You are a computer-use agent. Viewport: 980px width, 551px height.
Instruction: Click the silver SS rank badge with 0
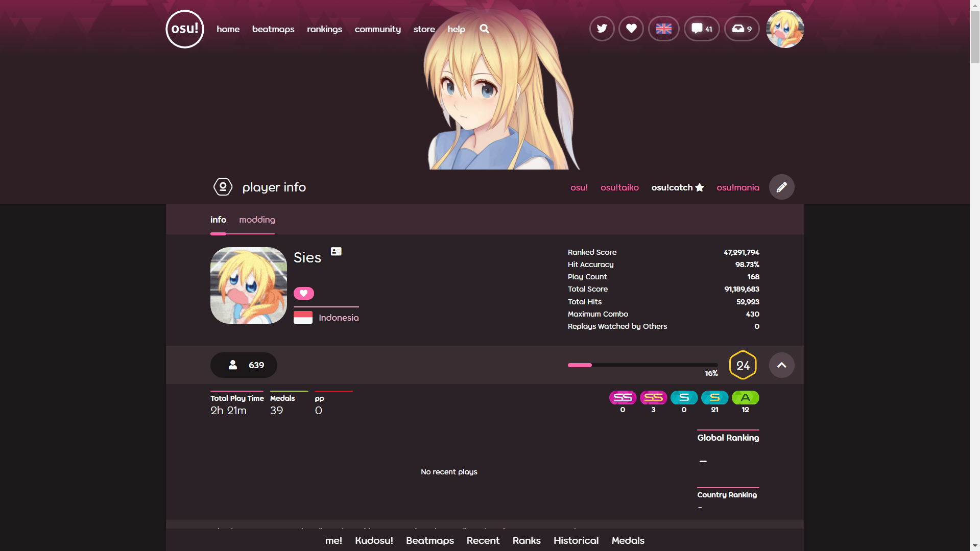623,397
